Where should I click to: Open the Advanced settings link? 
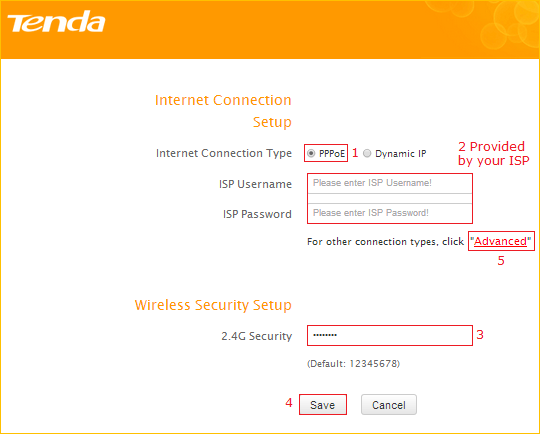[x=500, y=241]
